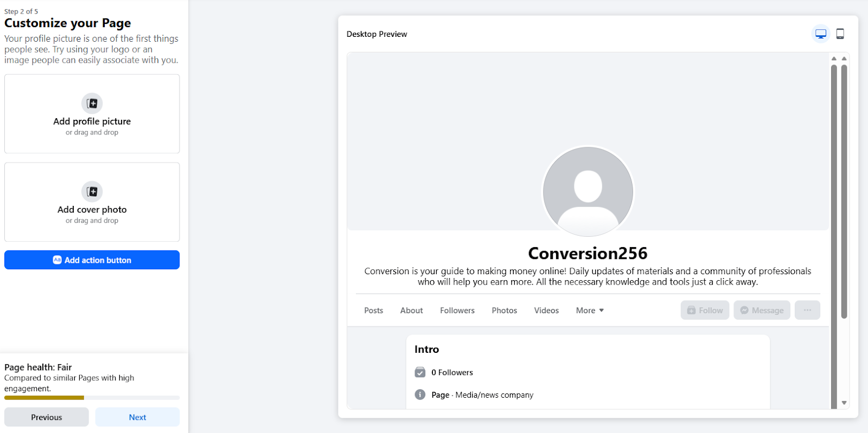Viewport: 868px width, 433px height.
Task: Open the Videos tab in preview
Action: [546, 311]
